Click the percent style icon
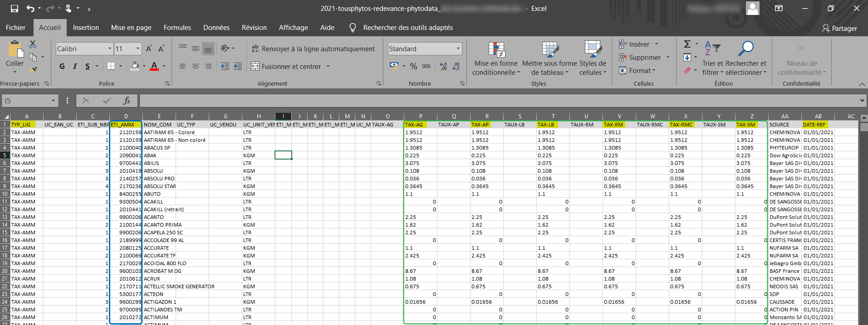Viewport: 868px width, 325px height. click(x=413, y=66)
